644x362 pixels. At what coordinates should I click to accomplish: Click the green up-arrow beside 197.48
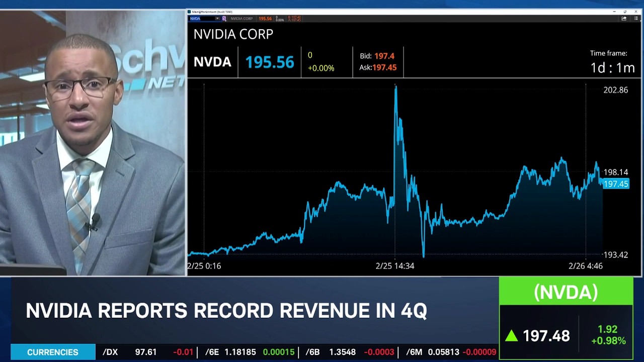pos(512,335)
